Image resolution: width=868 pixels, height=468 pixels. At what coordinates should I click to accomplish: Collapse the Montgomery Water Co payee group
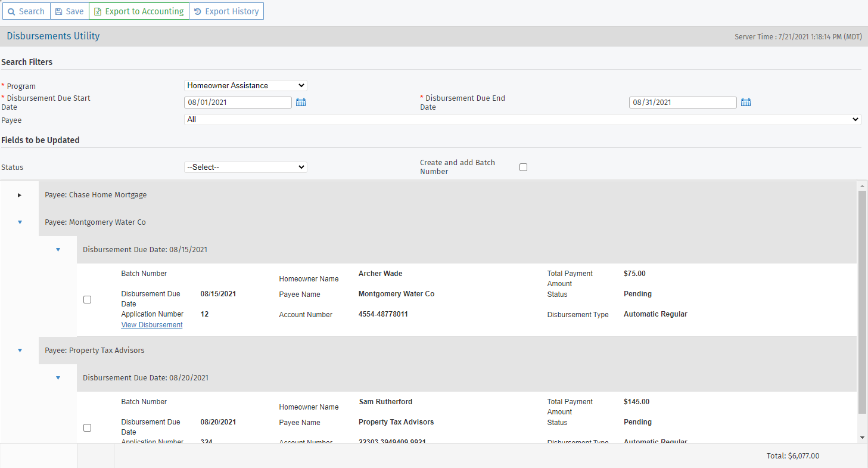(20, 222)
